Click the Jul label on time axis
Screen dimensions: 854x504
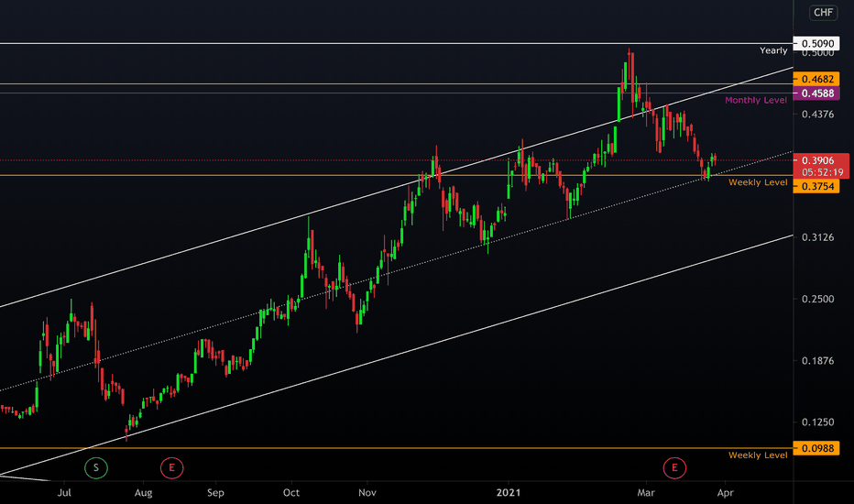pos(64,493)
